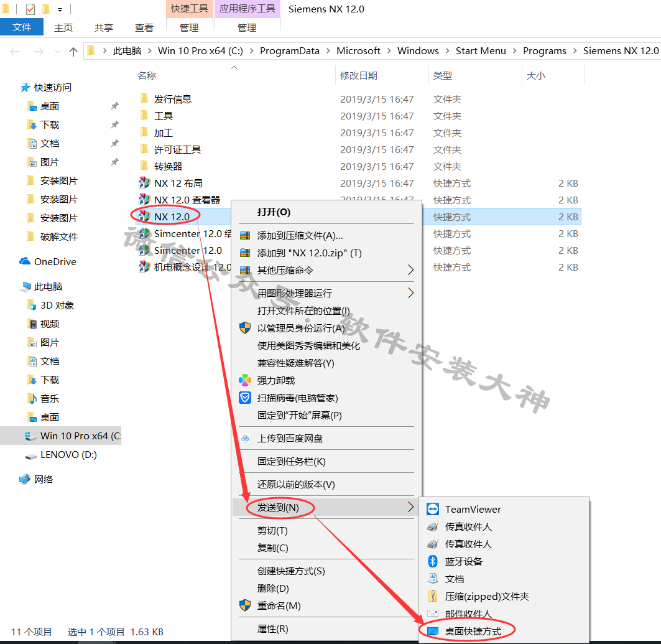Expand breadcrumb chevron after Microsoft
The height and width of the screenshot is (644, 661).
click(389, 51)
